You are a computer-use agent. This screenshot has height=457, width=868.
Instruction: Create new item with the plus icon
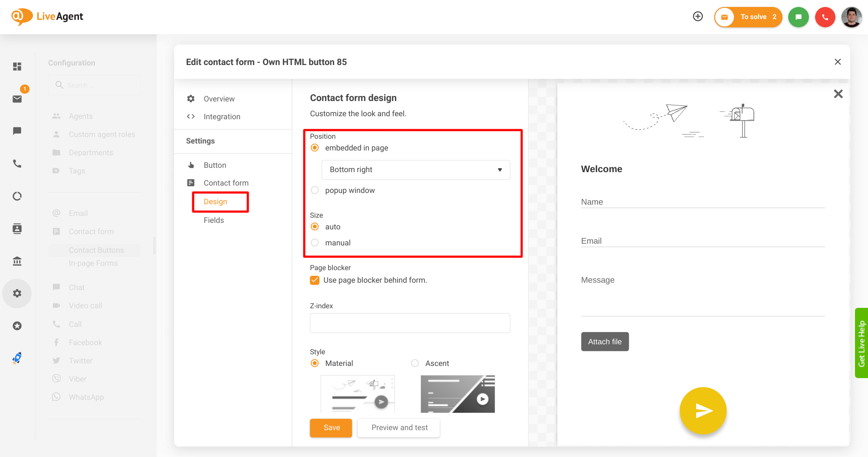tap(698, 16)
